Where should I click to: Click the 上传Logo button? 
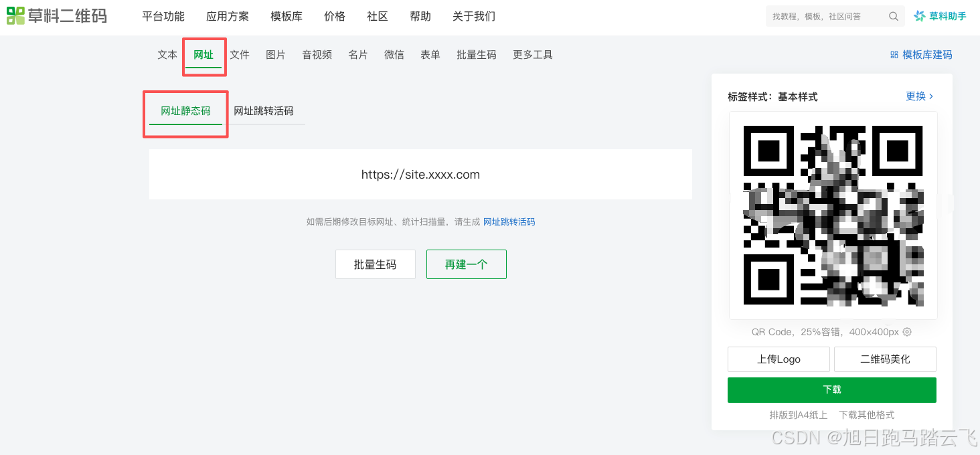(x=779, y=359)
